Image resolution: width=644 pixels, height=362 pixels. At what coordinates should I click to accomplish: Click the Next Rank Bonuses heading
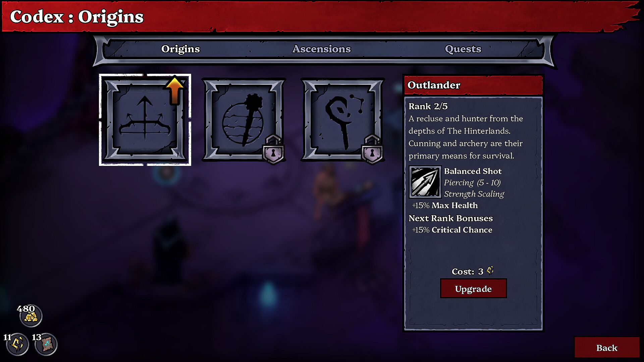point(450,218)
